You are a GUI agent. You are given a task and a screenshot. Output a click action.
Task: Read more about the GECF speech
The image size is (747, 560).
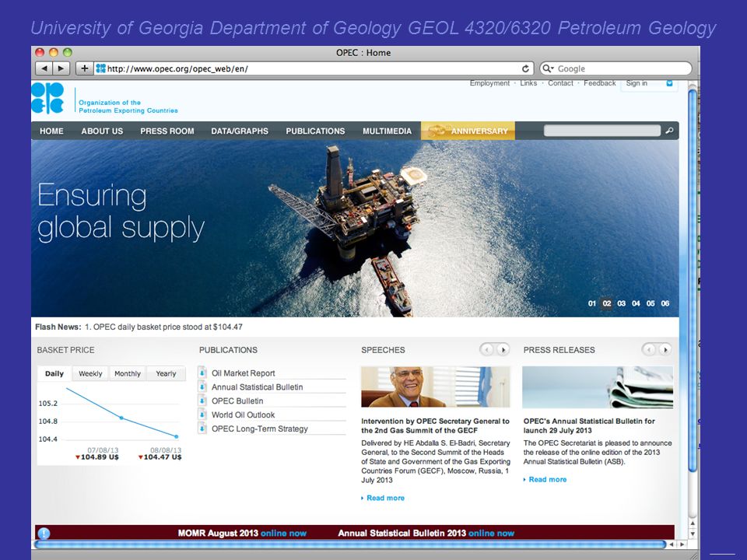point(385,498)
